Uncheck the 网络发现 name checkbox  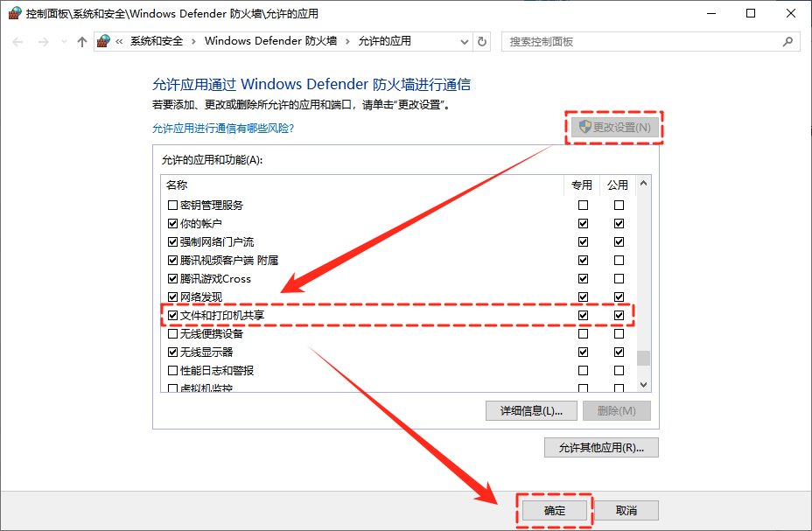(x=173, y=297)
